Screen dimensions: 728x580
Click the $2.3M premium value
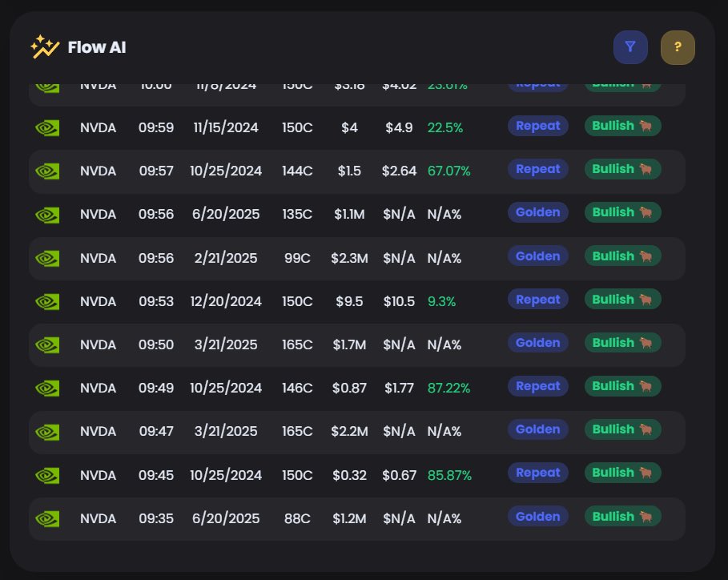pyautogui.click(x=349, y=258)
